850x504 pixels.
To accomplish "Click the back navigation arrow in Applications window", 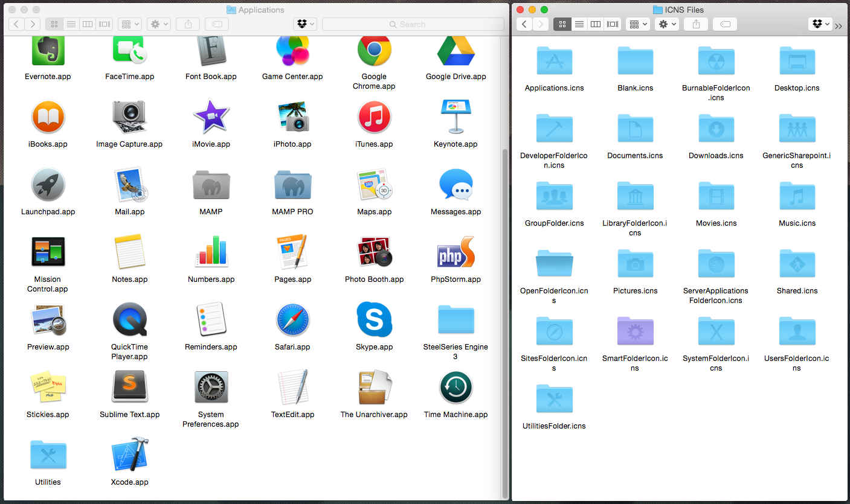I will coord(16,24).
